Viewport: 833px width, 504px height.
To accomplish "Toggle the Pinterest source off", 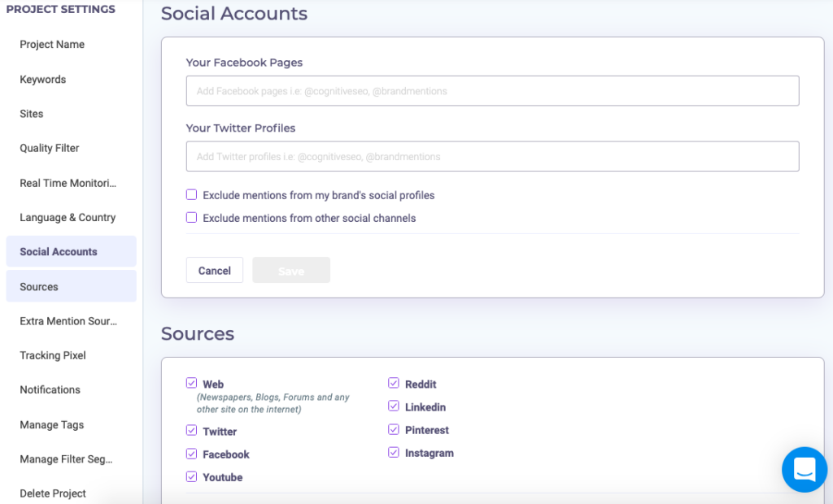I will (x=394, y=428).
